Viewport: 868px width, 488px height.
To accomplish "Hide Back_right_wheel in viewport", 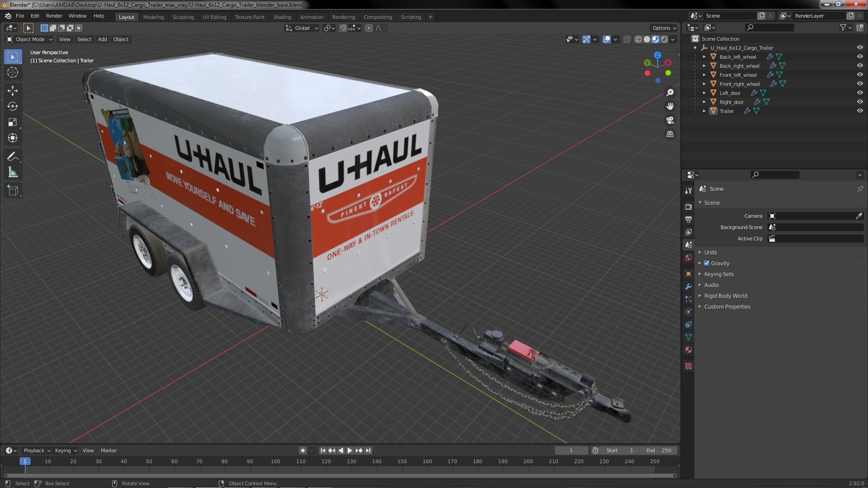I will 860,66.
